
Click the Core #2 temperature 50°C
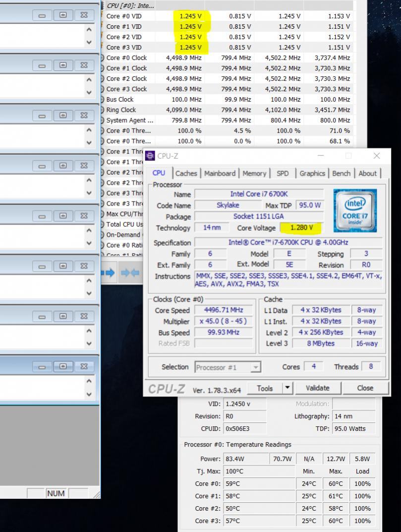[259, 508]
